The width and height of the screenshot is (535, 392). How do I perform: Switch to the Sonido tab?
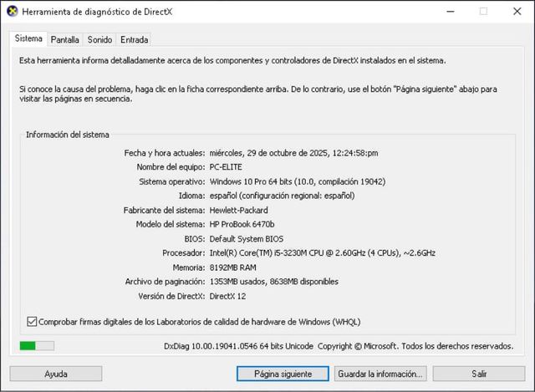pos(99,40)
